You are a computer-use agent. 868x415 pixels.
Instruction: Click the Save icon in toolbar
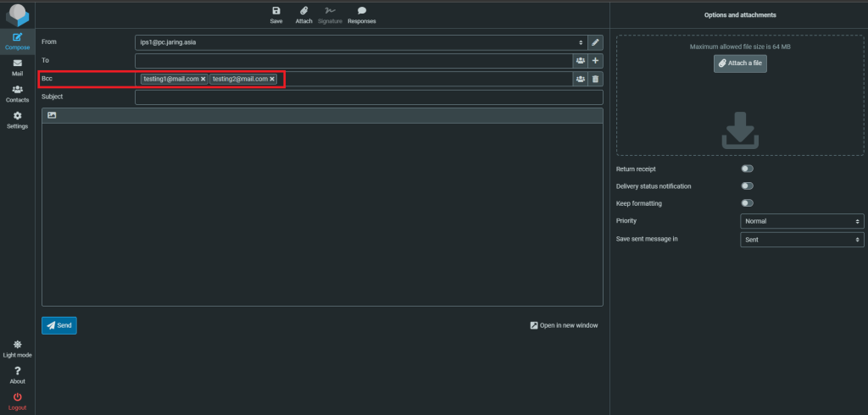click(275, 14)
